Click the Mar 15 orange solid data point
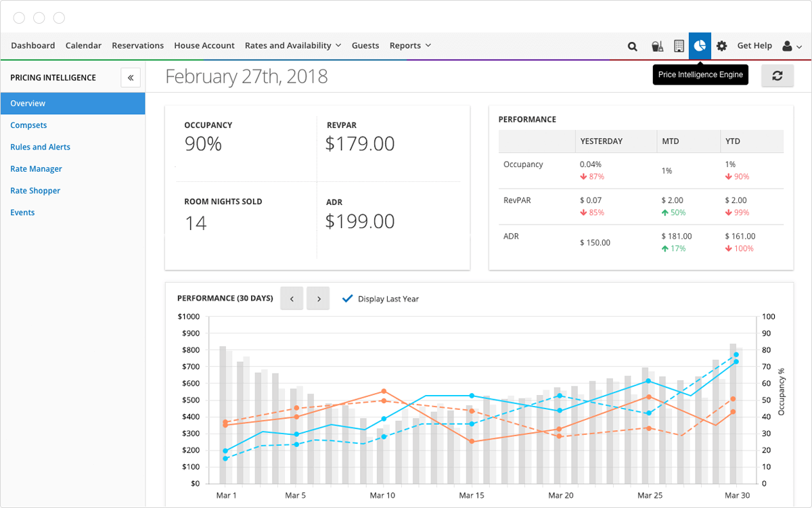The height and width of the screenshot is (508, 812). [x=472, y=442]
